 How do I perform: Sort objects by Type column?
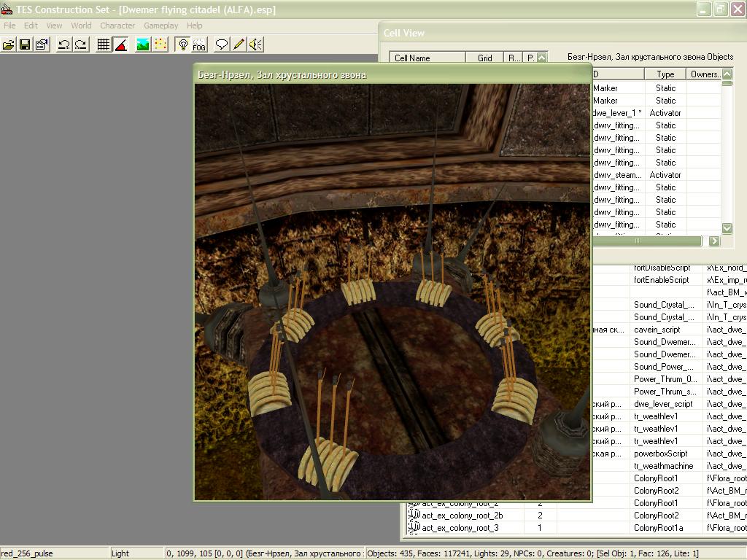click(x=665, y=74)
